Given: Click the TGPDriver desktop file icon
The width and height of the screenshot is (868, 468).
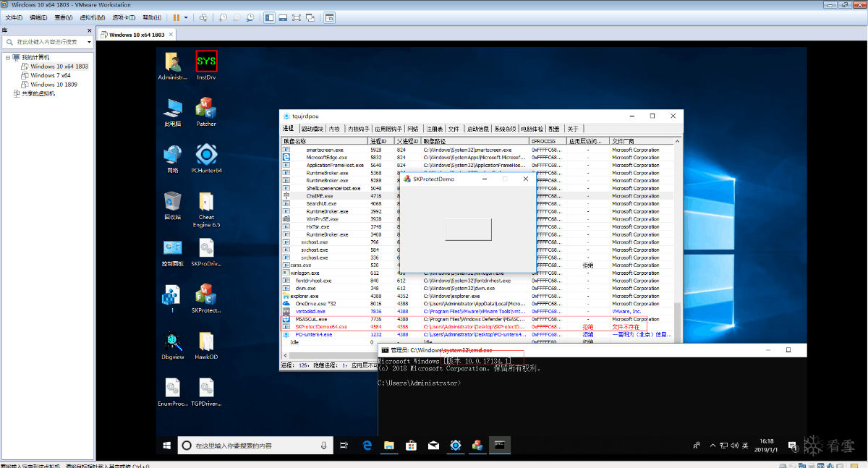Looking at the screenshot, I should pyautogui.click(x=207, y=393).
